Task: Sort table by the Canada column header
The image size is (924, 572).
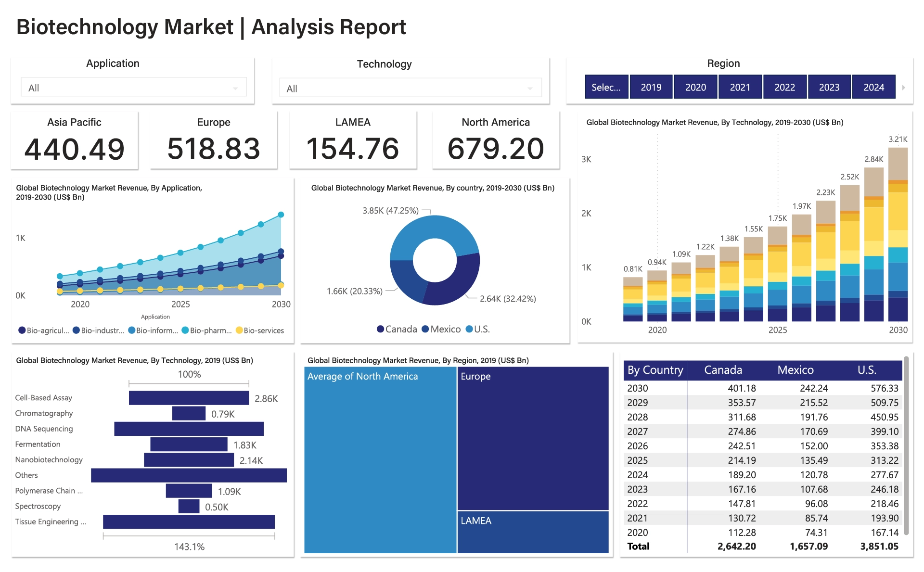Action: click(723, 370)
